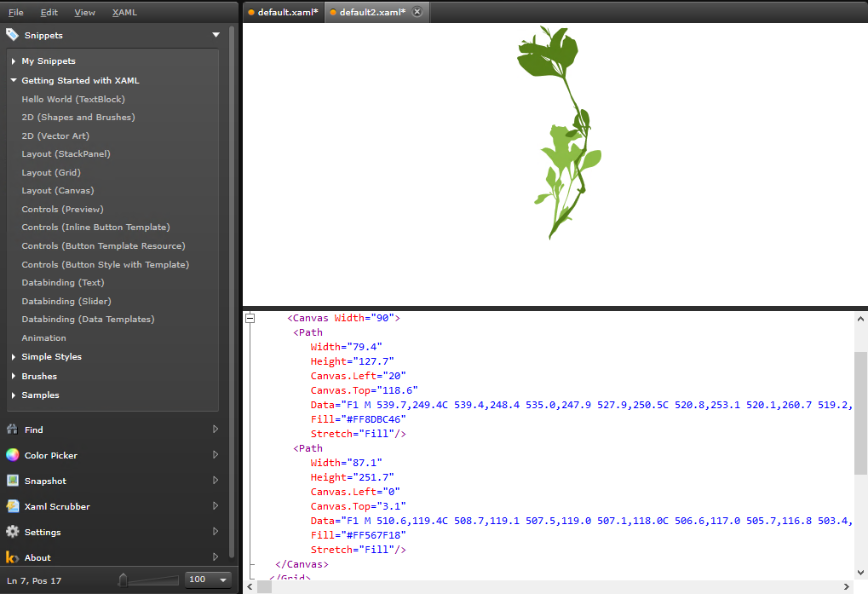The height and width of the screenshot is (594, 868).
Task: Collapse Getting Started with XAML group
Action: (14, 80)
